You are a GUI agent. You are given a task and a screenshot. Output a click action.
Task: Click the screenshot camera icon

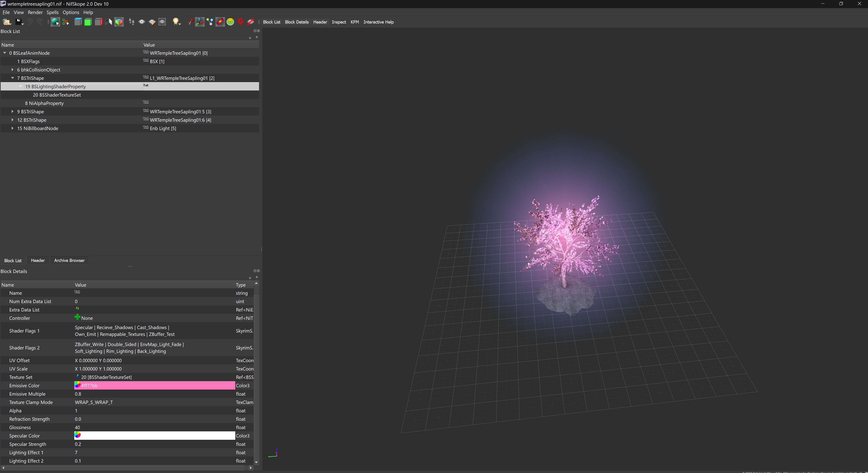162,22
